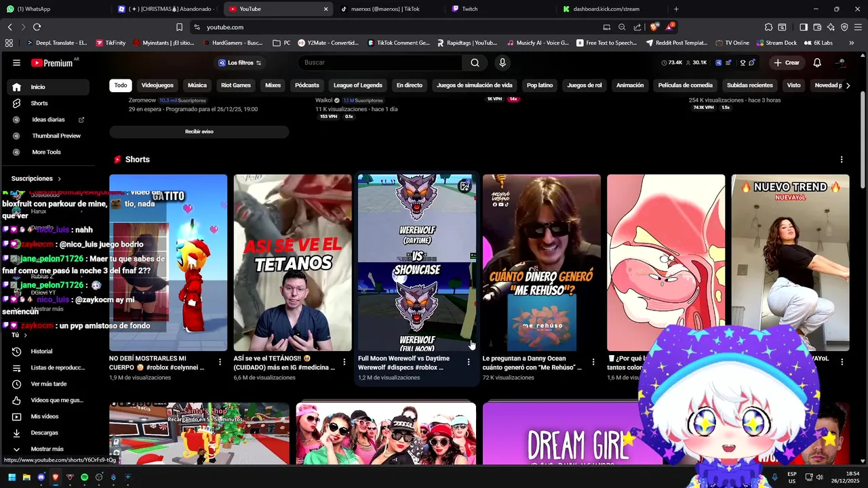
Task: Go back with browser arrow
Action: pyautogui.click(x=9, y=27)
